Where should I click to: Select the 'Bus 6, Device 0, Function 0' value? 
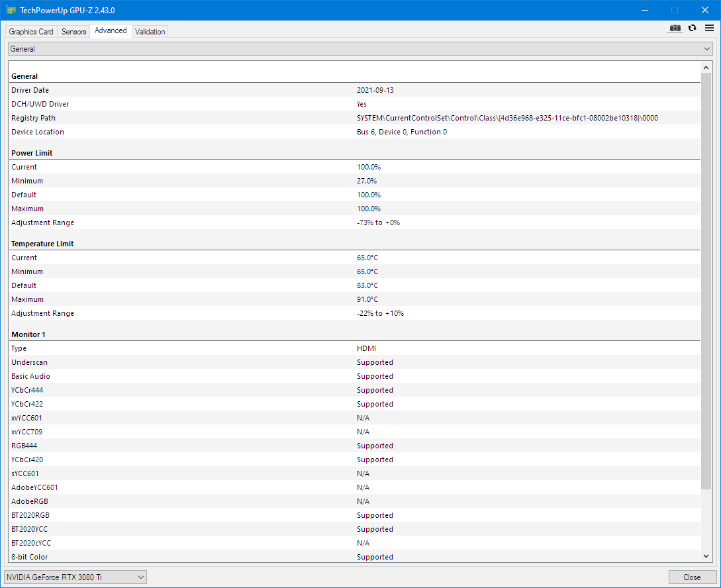point(402,132)
